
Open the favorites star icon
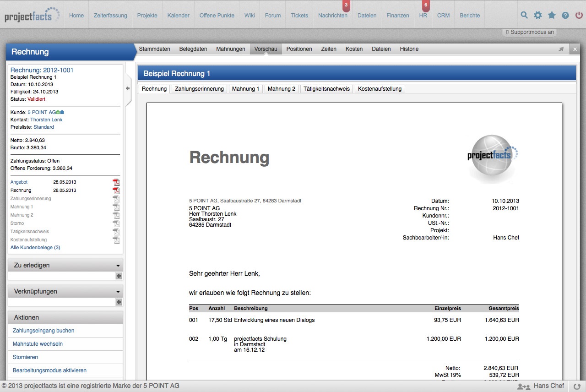[552, 15]
